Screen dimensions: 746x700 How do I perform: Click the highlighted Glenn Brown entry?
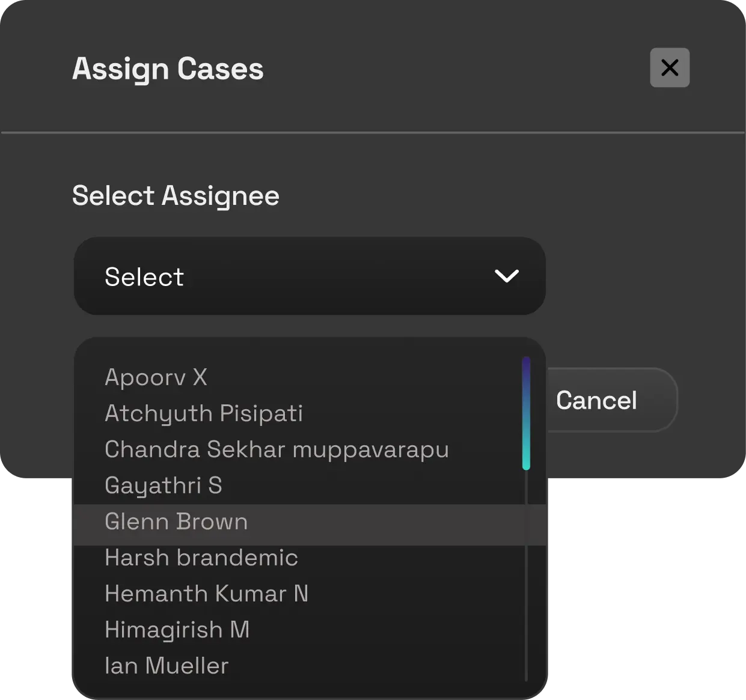[x=176, y=522]
